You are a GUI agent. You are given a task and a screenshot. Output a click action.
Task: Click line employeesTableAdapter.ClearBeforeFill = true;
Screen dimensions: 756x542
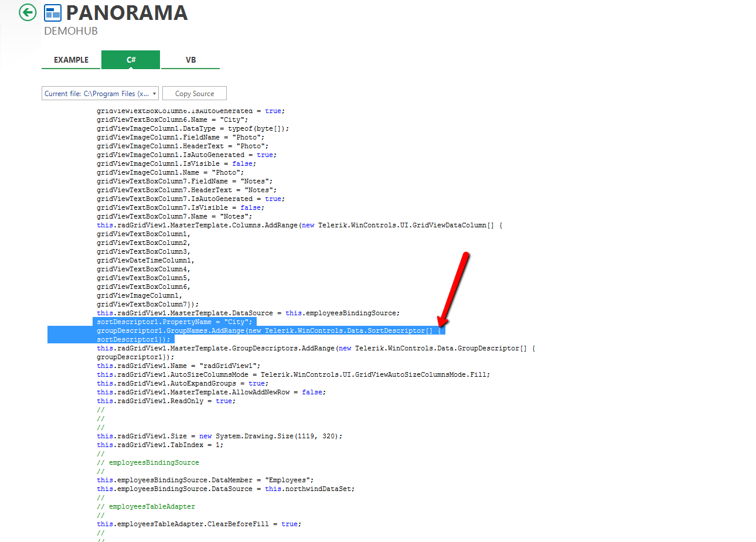199,524
